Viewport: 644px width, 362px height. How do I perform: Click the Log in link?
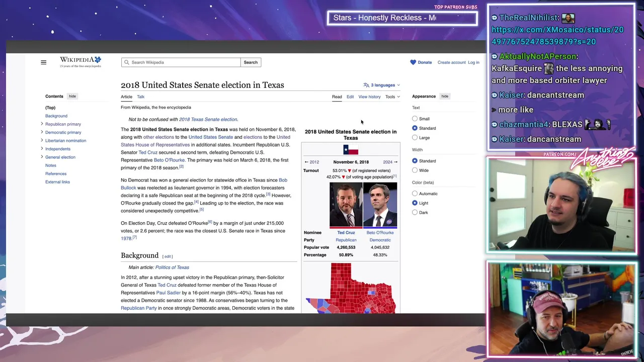473,62
